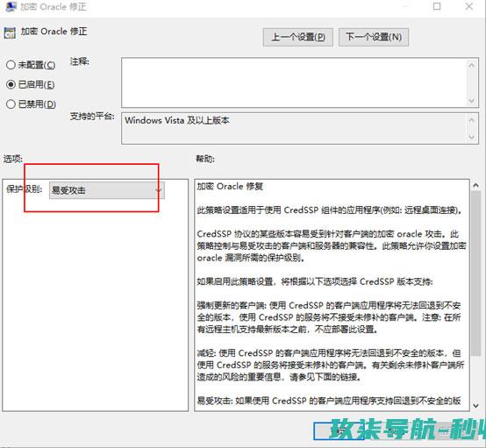Click the 加密 Oracle 修复 help heading text
The height and width of the screenshot is (448, 486).
pos(230,187)
